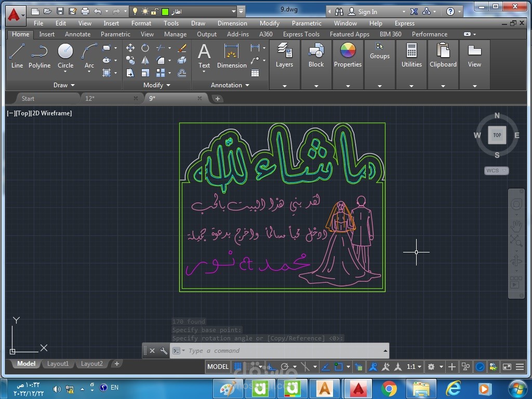Toggle selection cycling in status bar
Image resolution: width=532 pixels, height=399 pixels.
[x=358, y=366]
